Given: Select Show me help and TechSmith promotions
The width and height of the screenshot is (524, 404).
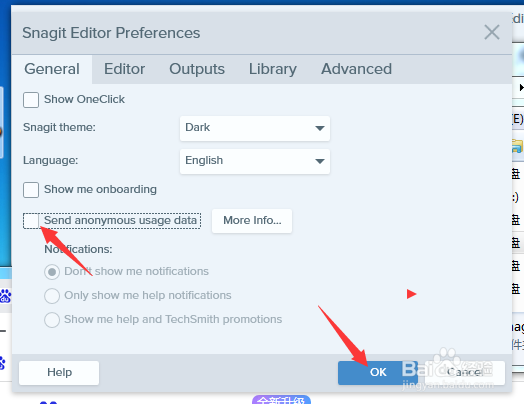Looking at the screenshot, I should pos(52,320).
